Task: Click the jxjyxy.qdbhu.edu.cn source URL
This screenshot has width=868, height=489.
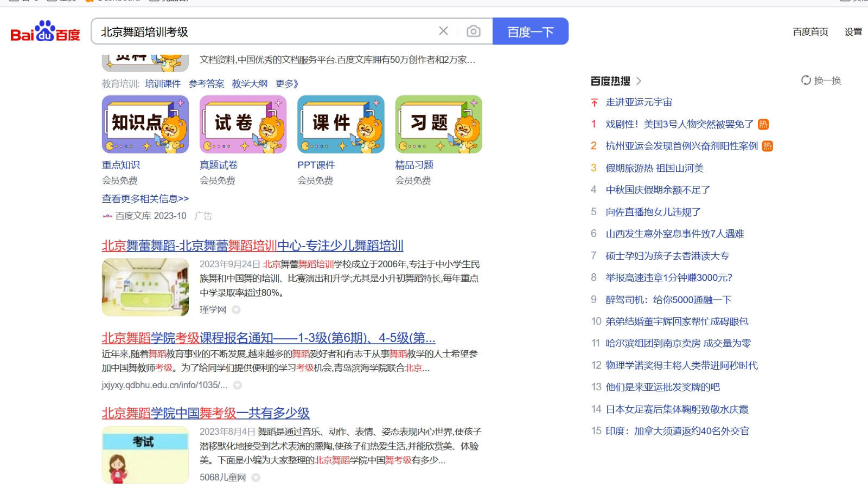Action: 164,385
